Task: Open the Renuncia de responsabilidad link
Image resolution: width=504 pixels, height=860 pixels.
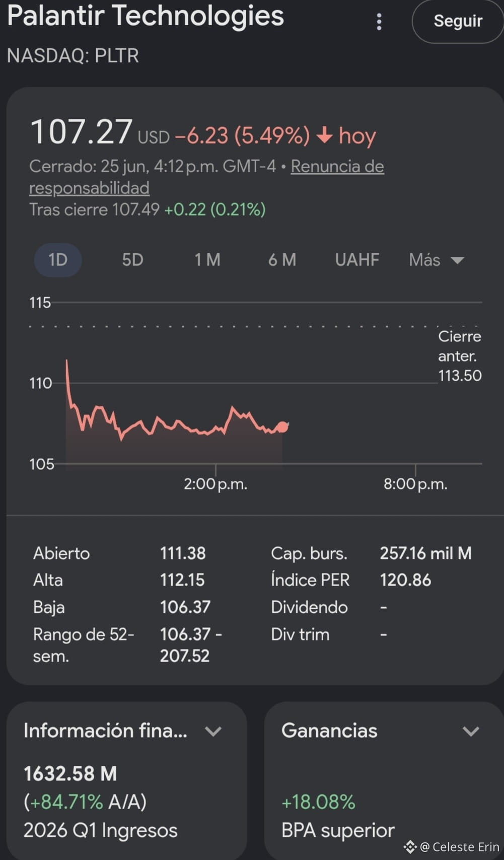Action: tap(206, 177)
